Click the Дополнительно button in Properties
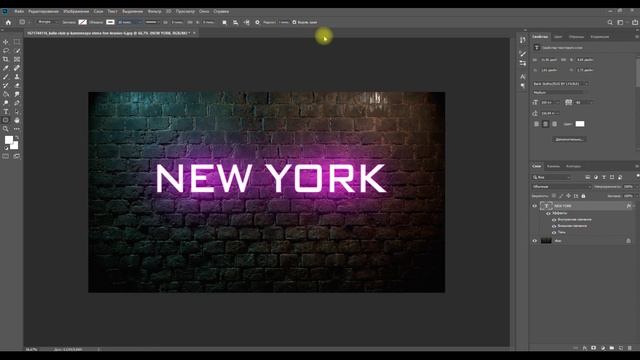 click(x=569, y=140)
